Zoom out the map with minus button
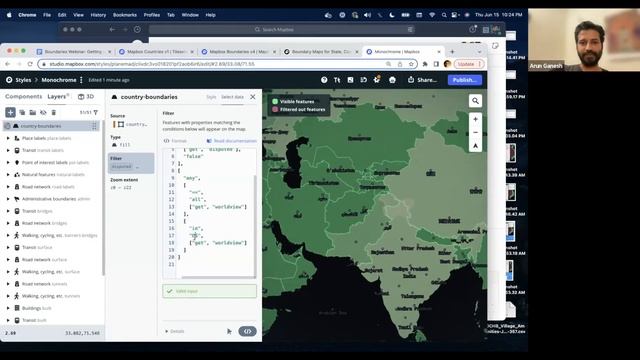The height and width of the screenshot is (360, 640). (476, 132)
